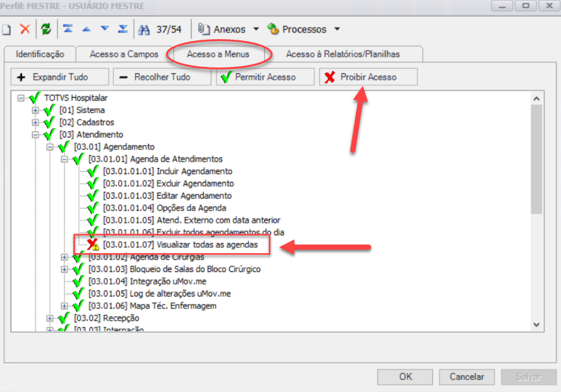Click the binoculars search icon

pos(144,30)
